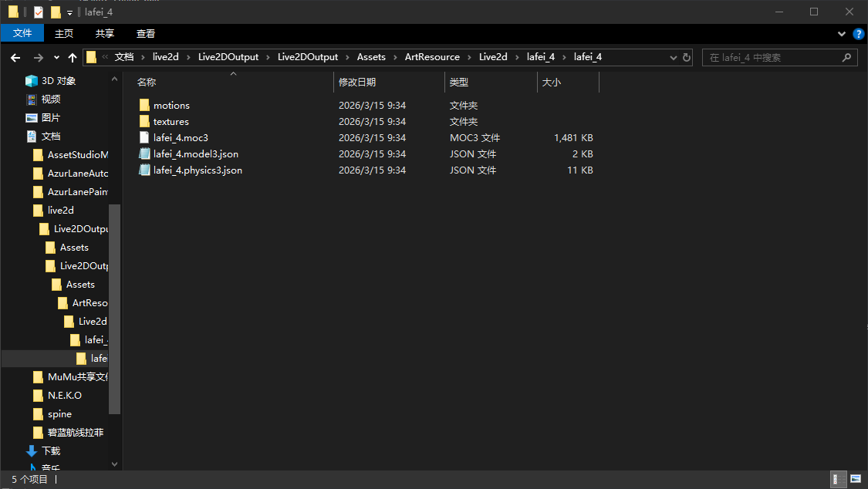Switch to large icons view
This screenshot has height=489, width=868.
(855, 480)
